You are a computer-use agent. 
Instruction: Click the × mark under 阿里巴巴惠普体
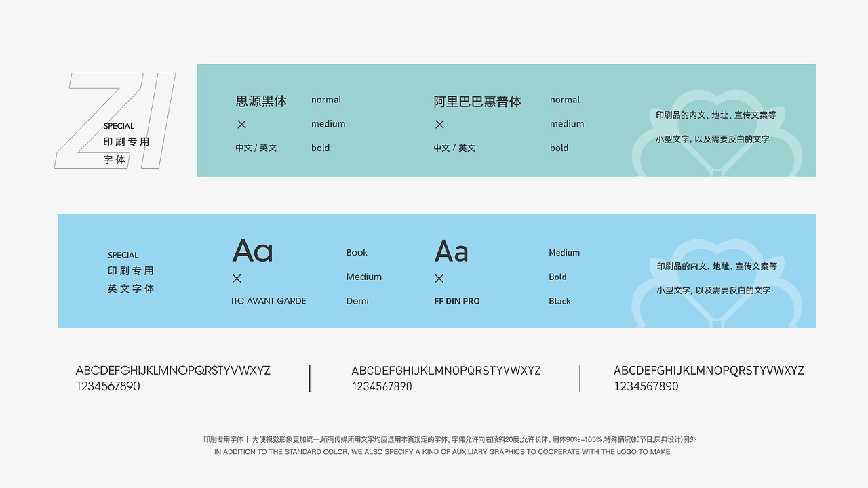[439, 124]
